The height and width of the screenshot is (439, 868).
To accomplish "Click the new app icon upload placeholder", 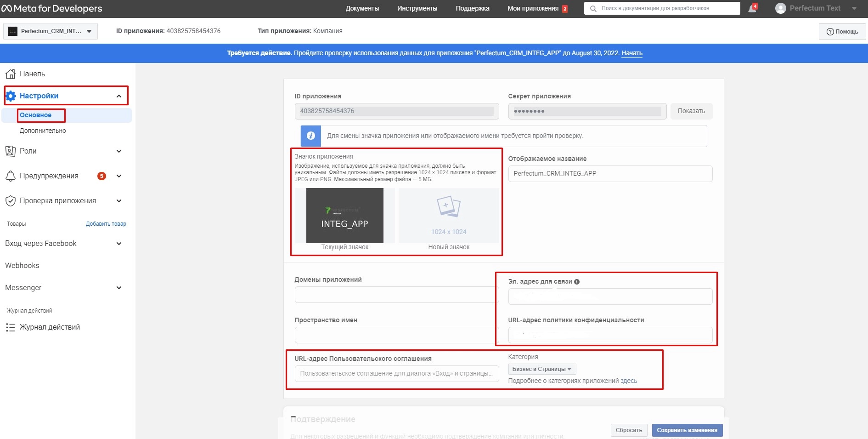I will tap(449, 215).
